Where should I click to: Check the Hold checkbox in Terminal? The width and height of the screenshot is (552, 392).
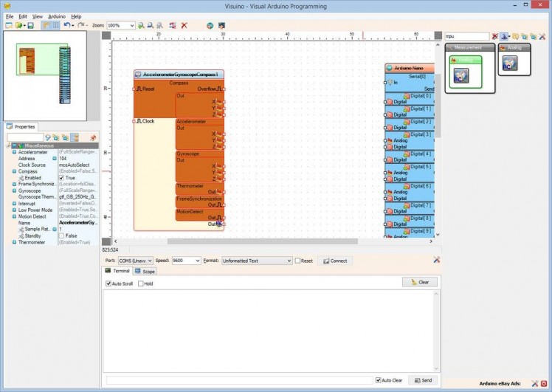coord(141,283)
